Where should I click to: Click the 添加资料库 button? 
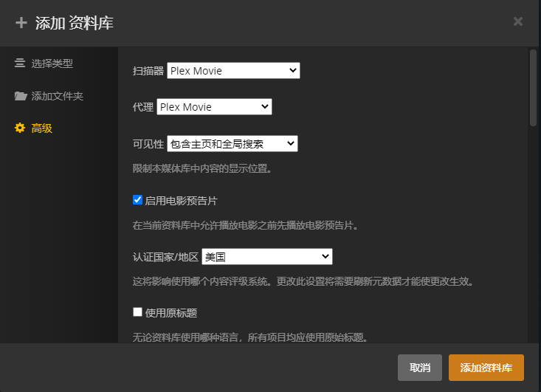click(486, 368)
